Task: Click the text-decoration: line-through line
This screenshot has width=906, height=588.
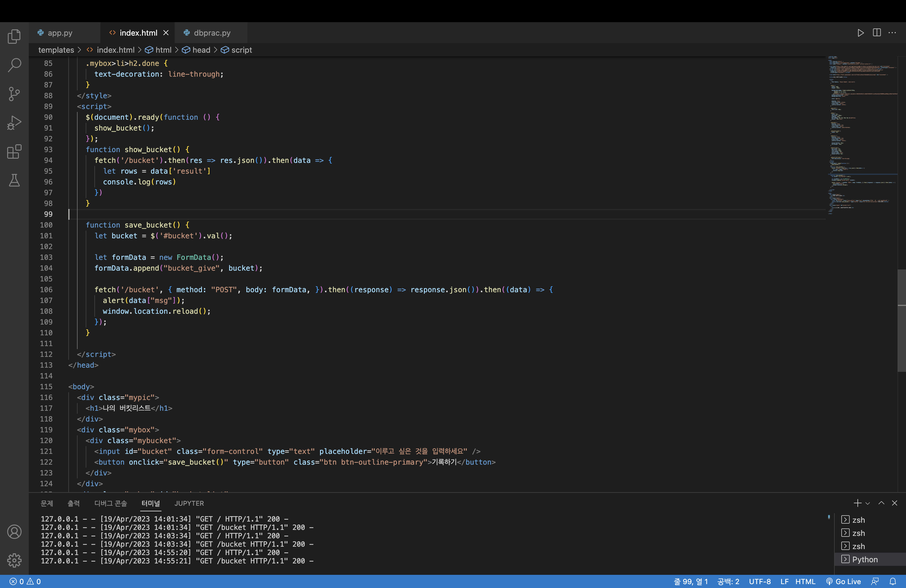Action: click(159, 75)
